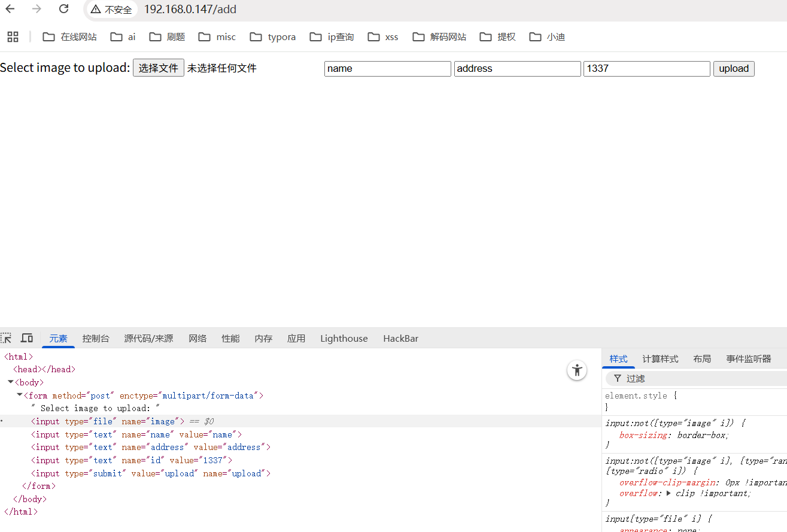Focus the id field containing 1337
This screenshot has width=787, height=532.
coord(647,69)
